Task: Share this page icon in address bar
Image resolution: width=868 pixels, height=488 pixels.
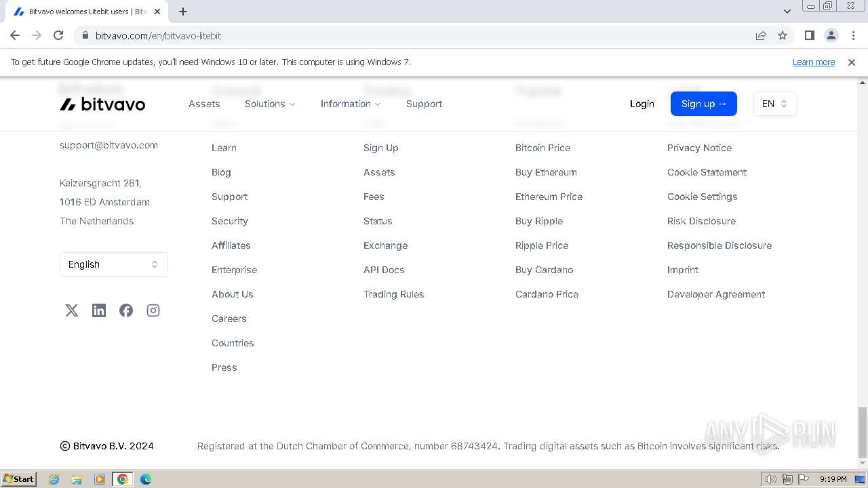Action: pyautogui.click(x=761, y=35)
